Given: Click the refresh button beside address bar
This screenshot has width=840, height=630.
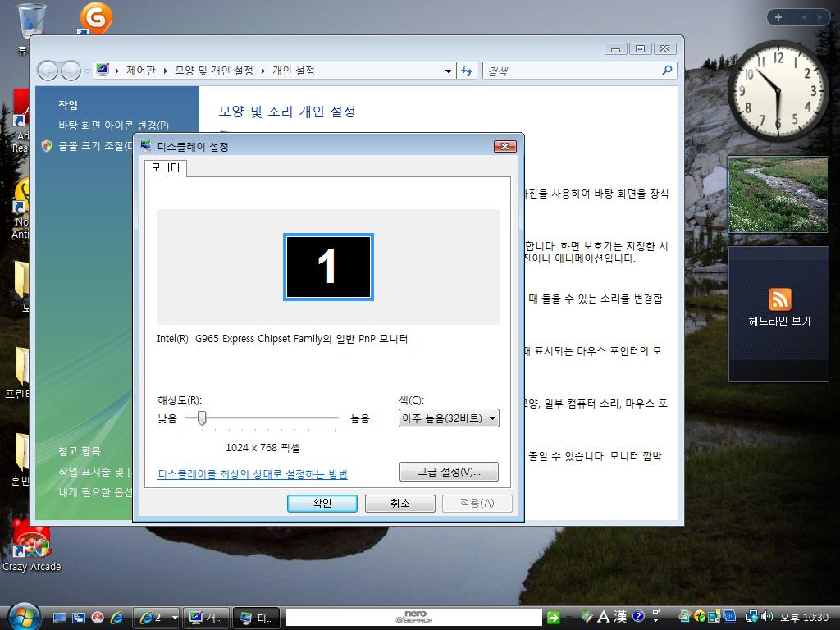Looking at the screenshot, I should pyautogui.click(x=467, y=71).
